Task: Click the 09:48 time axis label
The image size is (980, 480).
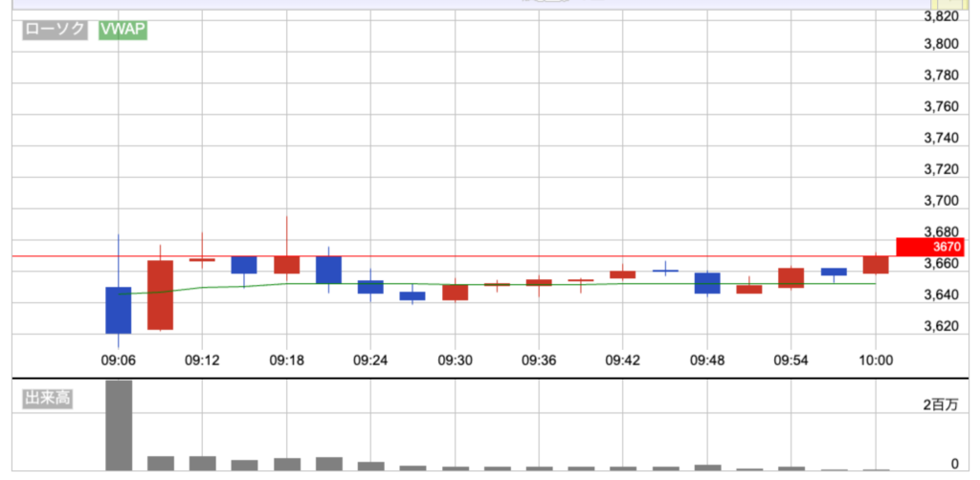Action: 707,360
